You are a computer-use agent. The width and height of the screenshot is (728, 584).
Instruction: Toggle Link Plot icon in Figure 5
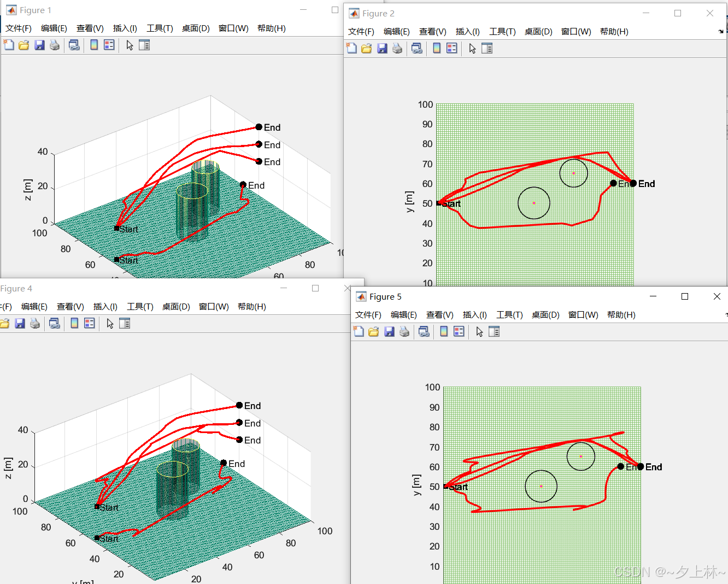pos(424,331)
